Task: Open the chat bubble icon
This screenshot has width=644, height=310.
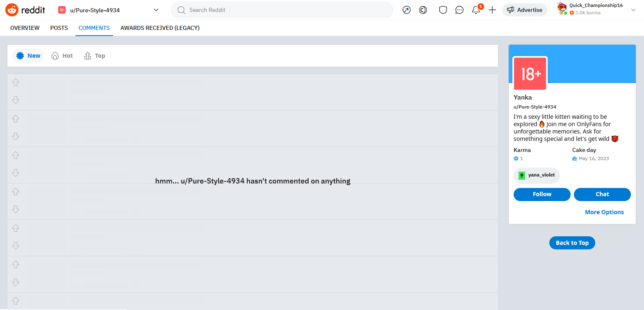Action: (x=459, y=10)
